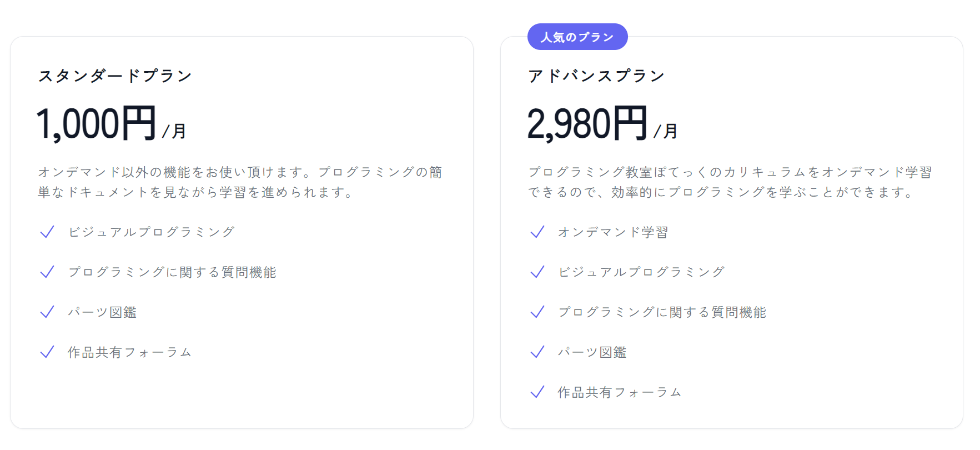
Task: Click オンデマンド学習 feature text
Action: 613,232
